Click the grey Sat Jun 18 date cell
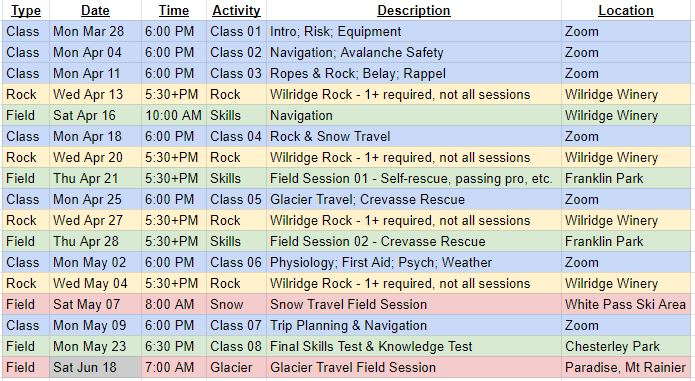 pos(95,368)
